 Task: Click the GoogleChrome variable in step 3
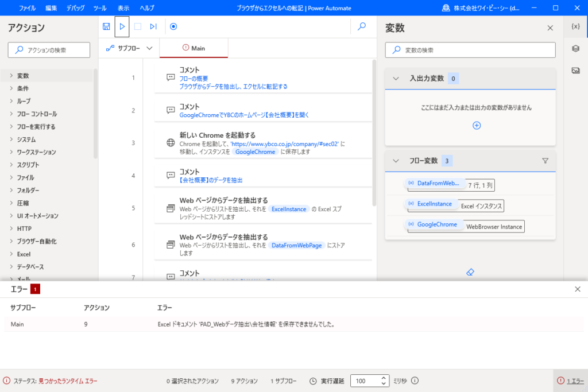tap(256, 152)
